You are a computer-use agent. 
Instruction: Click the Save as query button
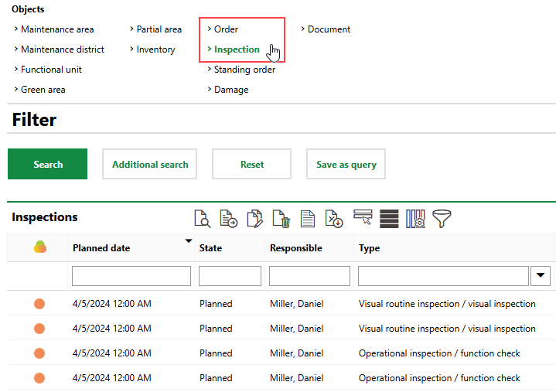[346, 165]
